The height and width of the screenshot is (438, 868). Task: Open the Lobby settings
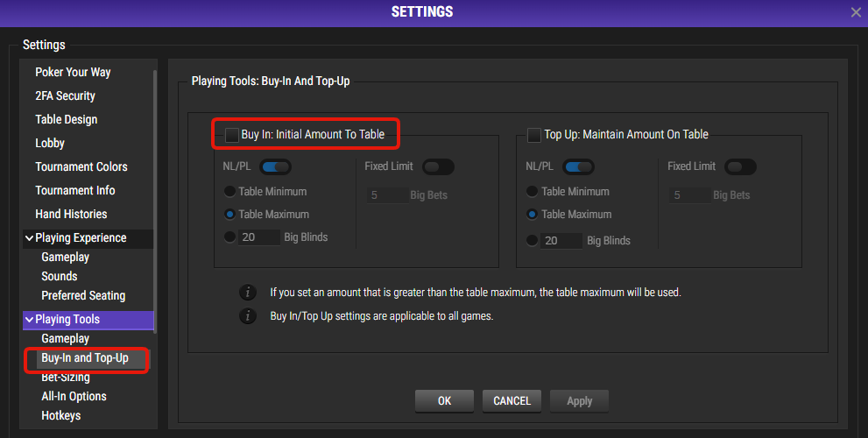50,144
